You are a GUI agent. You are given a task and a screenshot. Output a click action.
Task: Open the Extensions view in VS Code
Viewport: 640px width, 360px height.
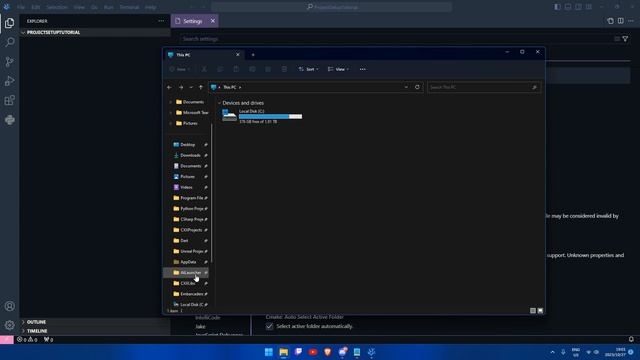point(9,100)
